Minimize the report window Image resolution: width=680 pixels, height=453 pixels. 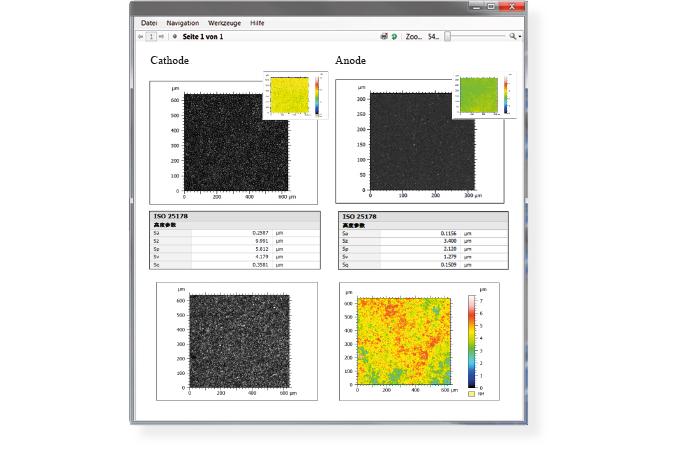click(476, 6)
